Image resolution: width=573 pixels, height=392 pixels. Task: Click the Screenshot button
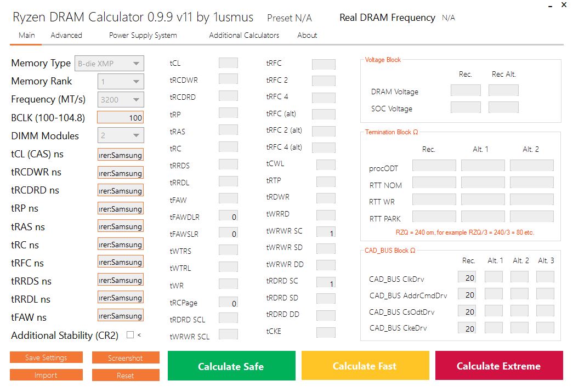[x=126, y=358]
